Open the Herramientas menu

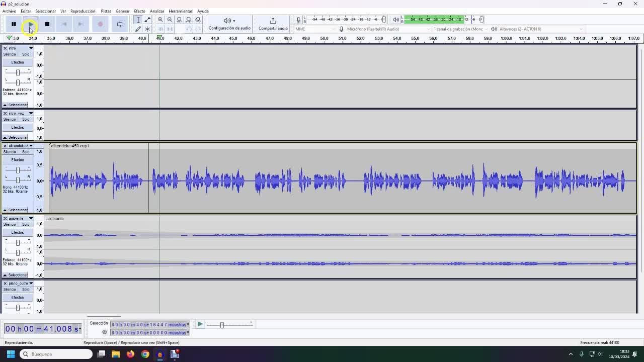(x=181, y=11)
